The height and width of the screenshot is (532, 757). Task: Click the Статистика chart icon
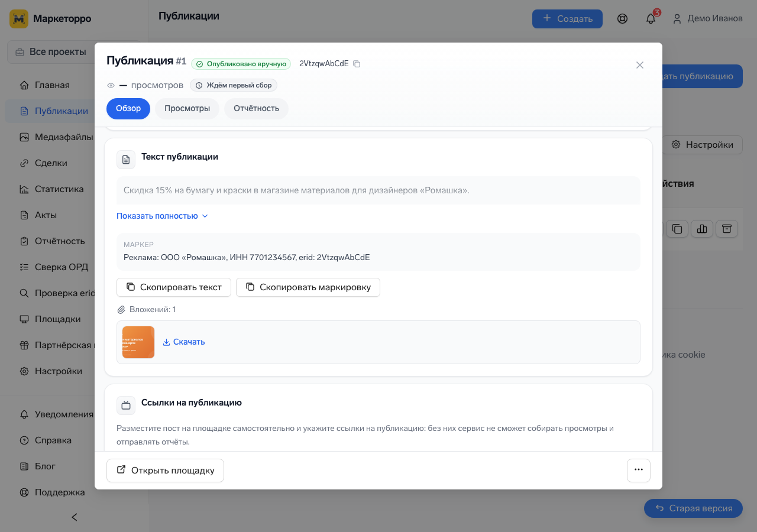click(24, 189)
